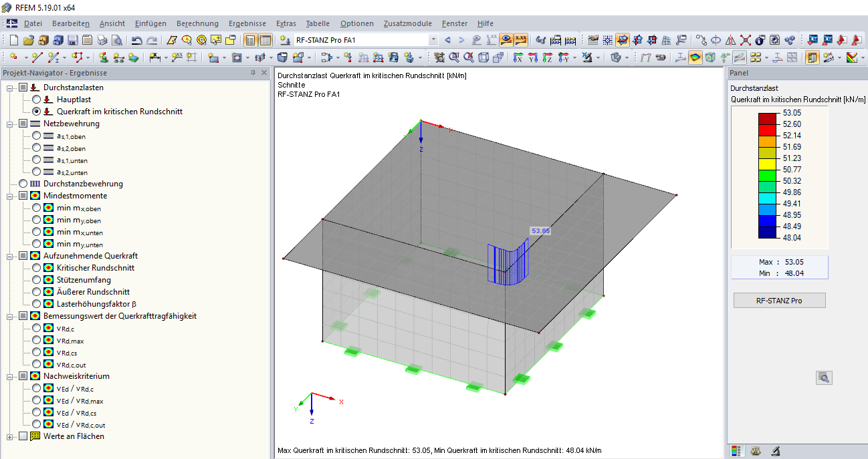This screenshot has height=459, width=868.
Task: Click dark blue 48.04 legend swatch
Action: click(767, 232)
